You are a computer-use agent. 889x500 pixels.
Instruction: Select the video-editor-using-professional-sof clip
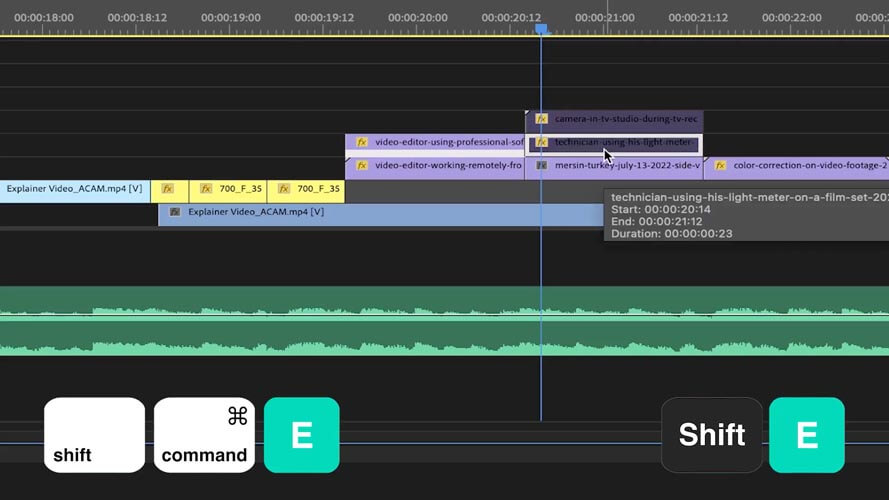pos(435,144)
